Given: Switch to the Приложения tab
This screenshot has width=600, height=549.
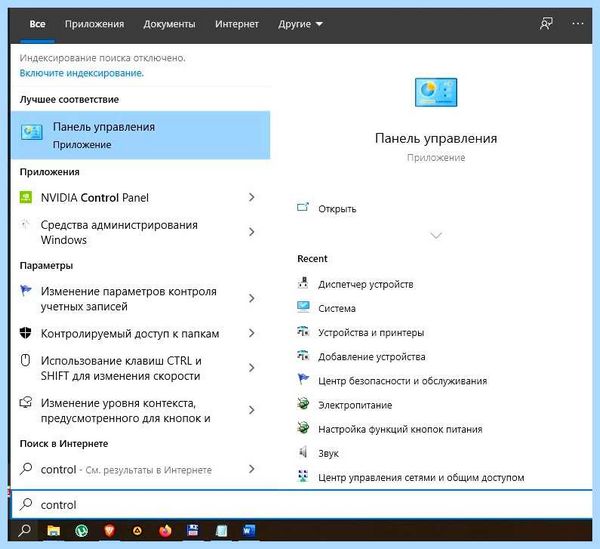Looking at the screenshot, I should 95,24.
